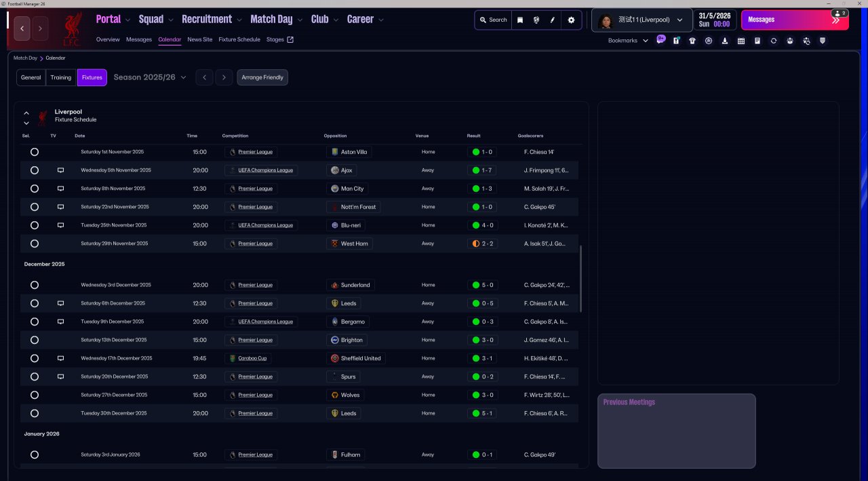Screen dimensions: 868x481
Task: Go forward with the right arrow button
Action: pos(40,28)
